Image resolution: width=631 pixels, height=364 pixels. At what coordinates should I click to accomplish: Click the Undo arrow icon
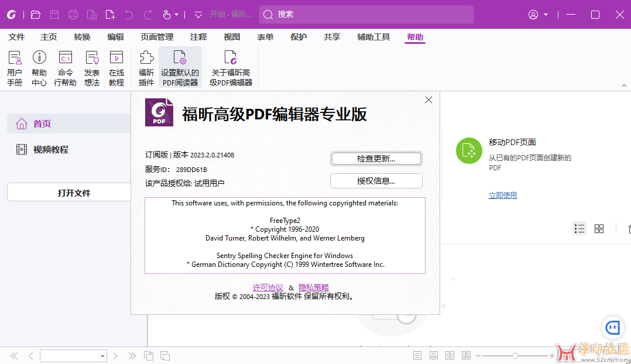pos(129,15)
